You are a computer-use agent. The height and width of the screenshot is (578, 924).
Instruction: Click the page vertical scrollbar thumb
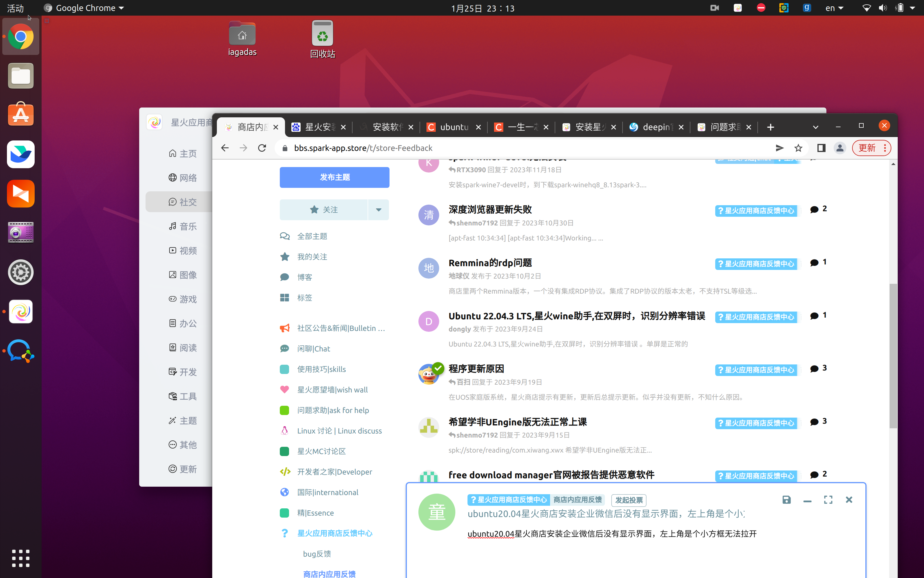click(x=893, y=355)
